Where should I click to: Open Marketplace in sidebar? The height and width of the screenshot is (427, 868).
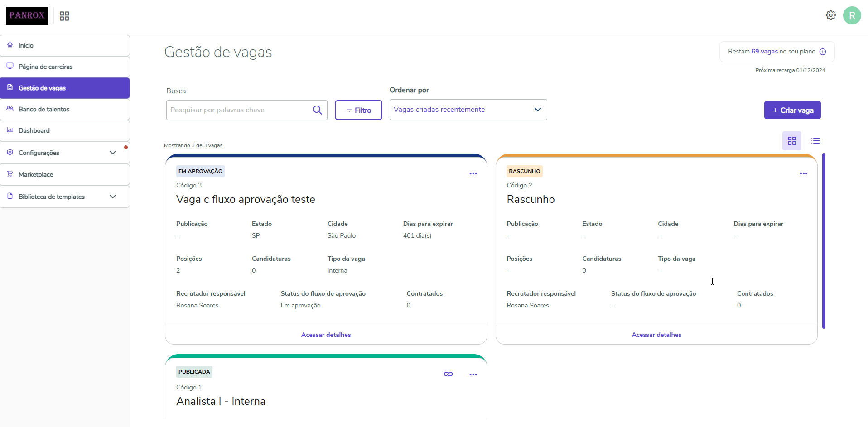[65, 174]
